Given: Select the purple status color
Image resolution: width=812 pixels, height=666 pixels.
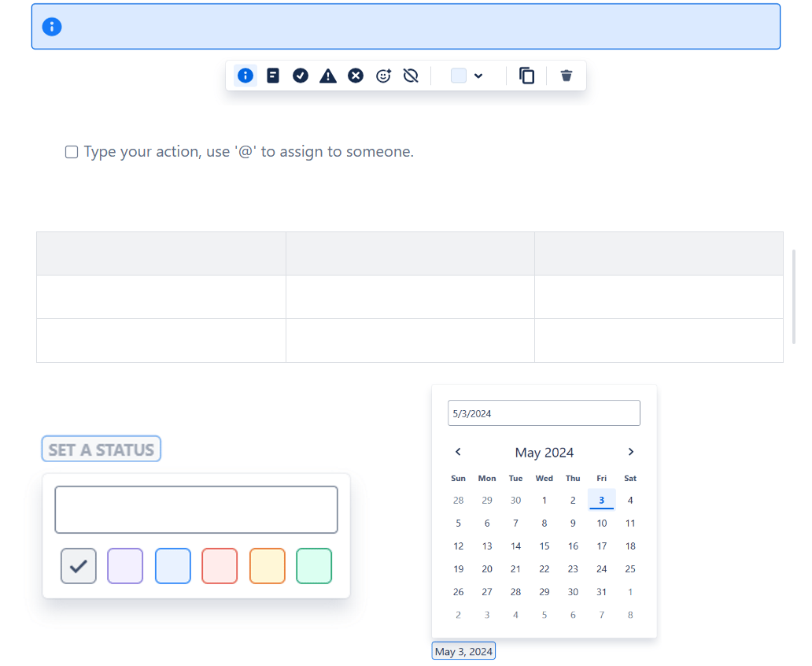Looking at the screenshot, I should point(125,566).
